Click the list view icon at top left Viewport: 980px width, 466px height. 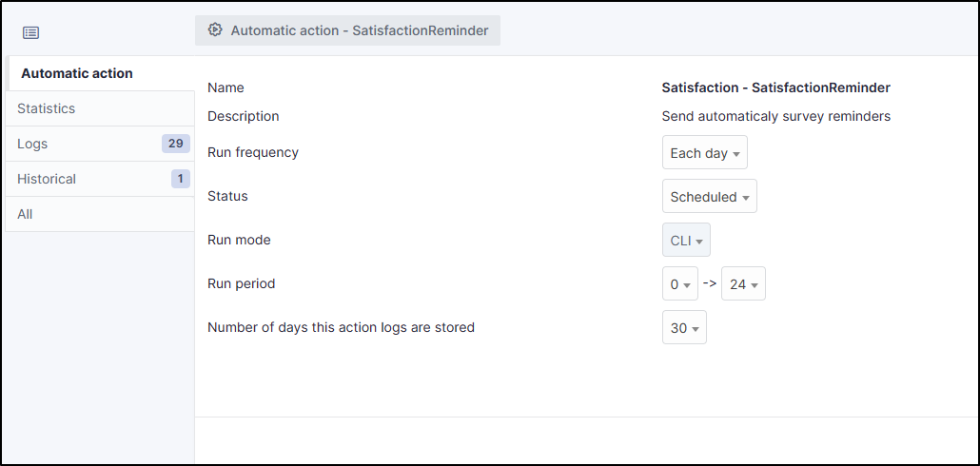tap(31, 32)
